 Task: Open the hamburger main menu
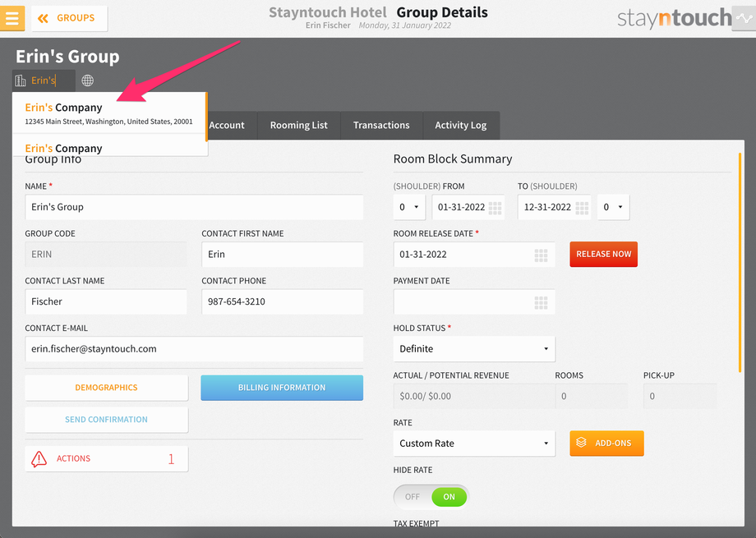click(12, 18)
